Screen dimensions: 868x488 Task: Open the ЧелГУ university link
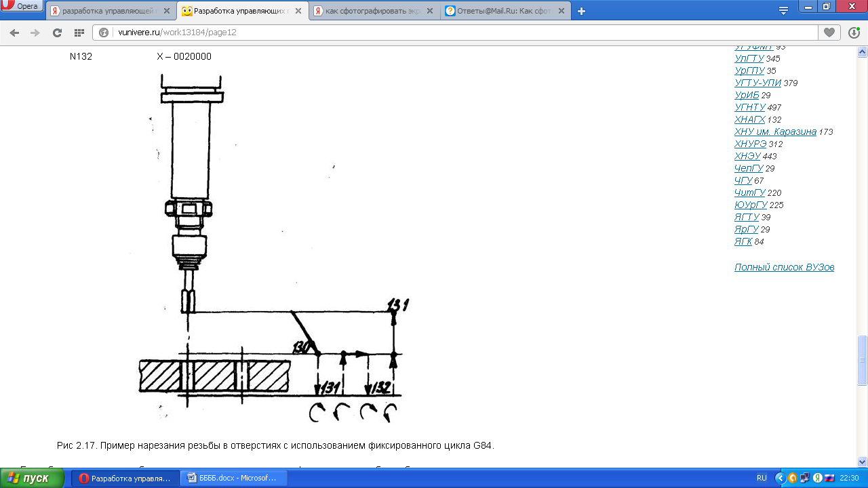pos(749,169)
